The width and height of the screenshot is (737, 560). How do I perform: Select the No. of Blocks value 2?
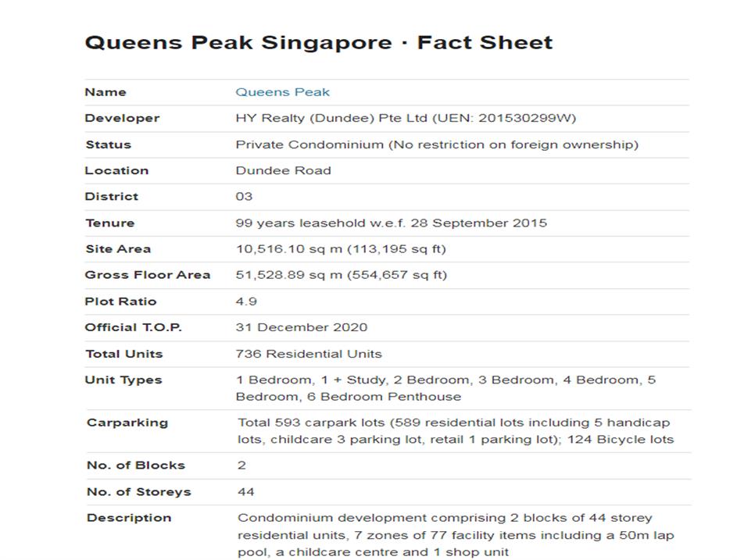pos(242,465)
